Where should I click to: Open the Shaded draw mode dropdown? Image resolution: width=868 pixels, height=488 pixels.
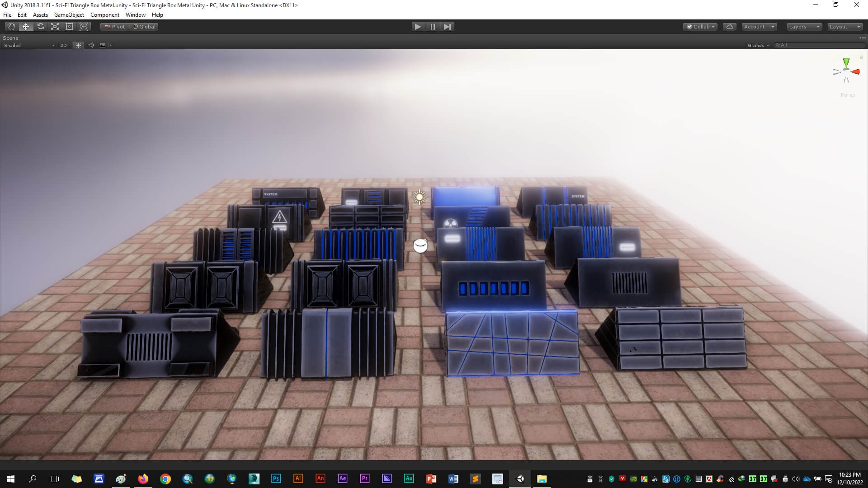click(28, 45)
